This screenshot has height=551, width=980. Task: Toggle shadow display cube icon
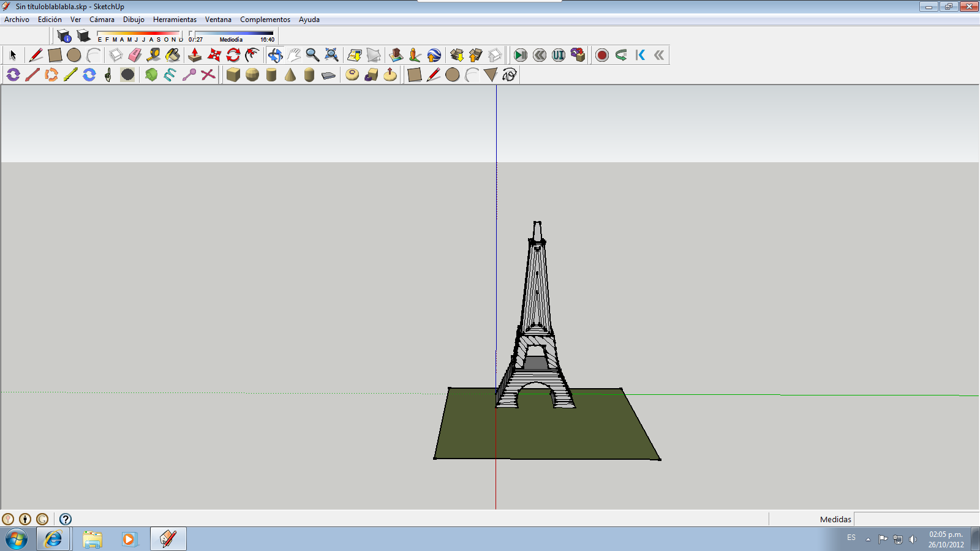click(x=83, y=36)
